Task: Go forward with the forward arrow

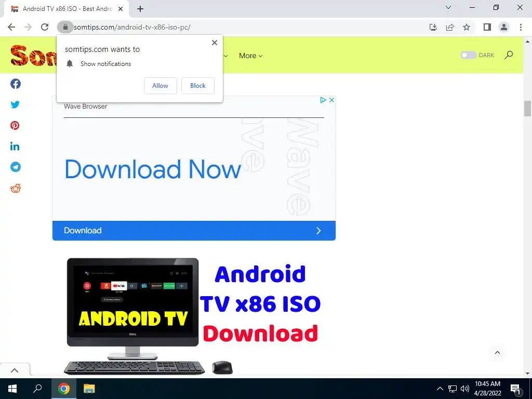Action: pyautogui.click(x=28, y=27)
